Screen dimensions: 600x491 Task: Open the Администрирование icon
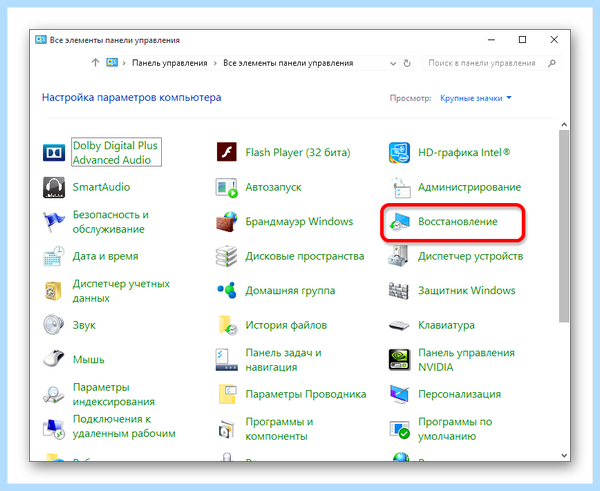[x=399, y=187]
